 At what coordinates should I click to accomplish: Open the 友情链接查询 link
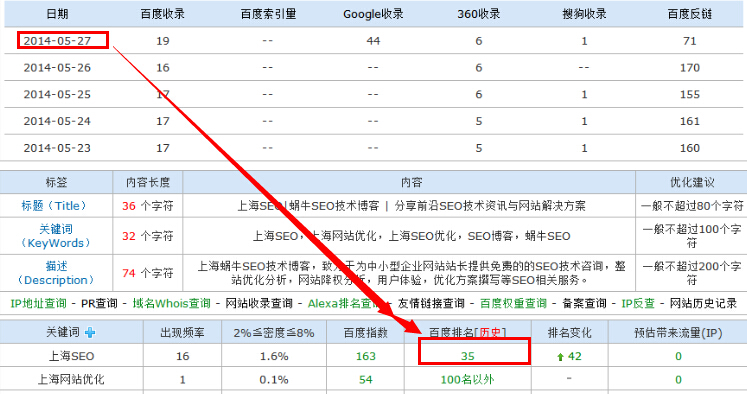pyautogui.click(x=431, y=303)
